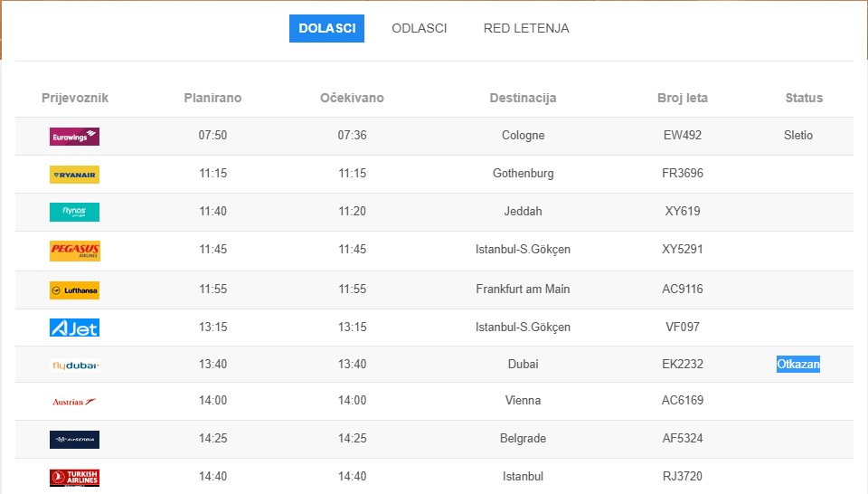Click the flynas airline logo
This screenshot has width=868, height=494.
click(x=74, y=212)
